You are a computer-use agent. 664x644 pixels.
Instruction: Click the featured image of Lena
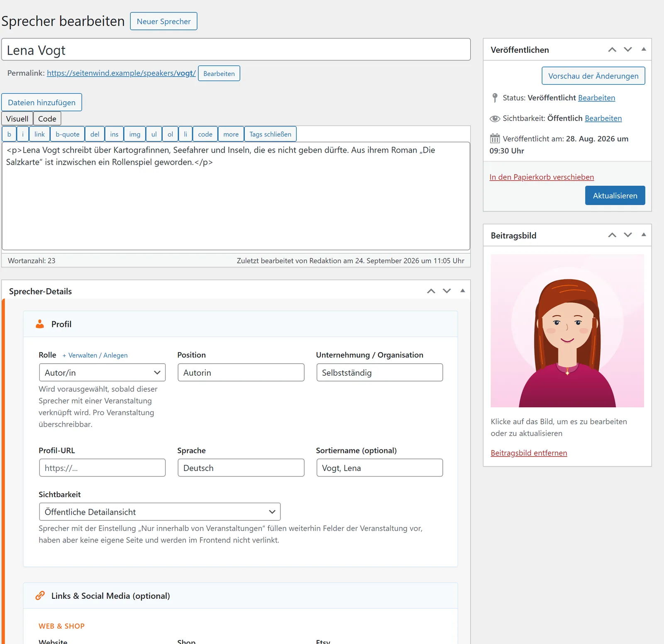[567, 331]
